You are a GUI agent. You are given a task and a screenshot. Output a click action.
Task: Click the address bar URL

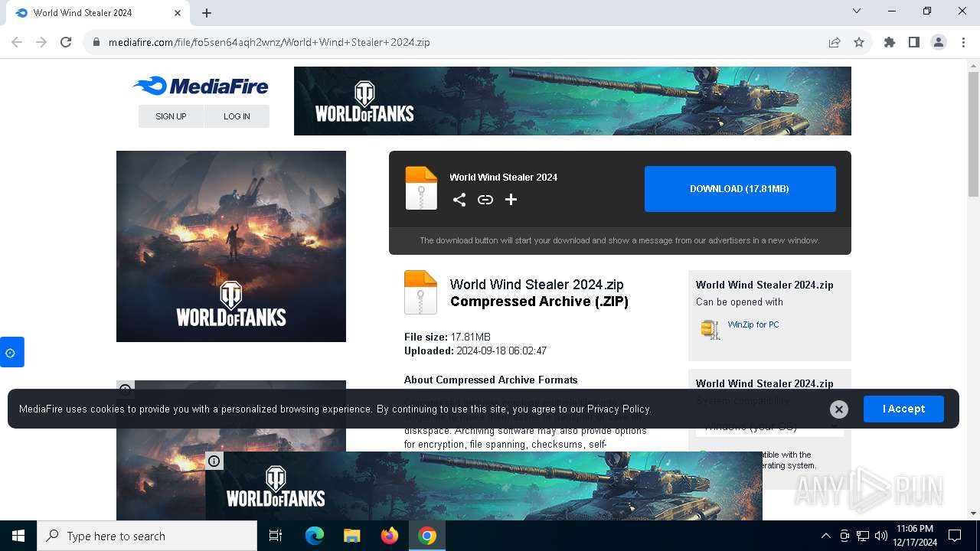pos(269,42)
